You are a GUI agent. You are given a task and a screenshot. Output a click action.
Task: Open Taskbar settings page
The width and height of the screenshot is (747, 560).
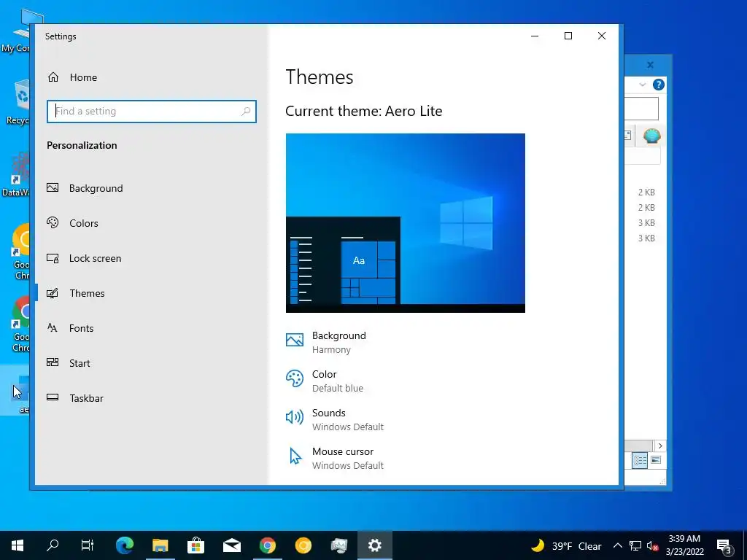(152, 398)
